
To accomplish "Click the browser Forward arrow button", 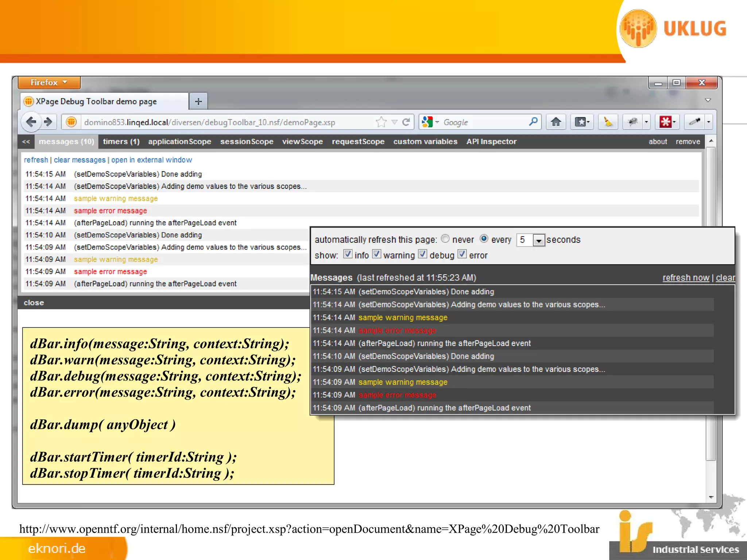I will pos(48,122).
